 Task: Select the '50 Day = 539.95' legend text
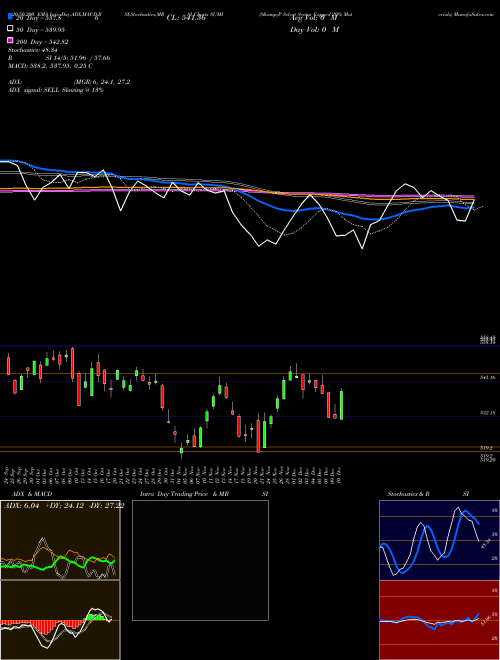click(41, 30)
